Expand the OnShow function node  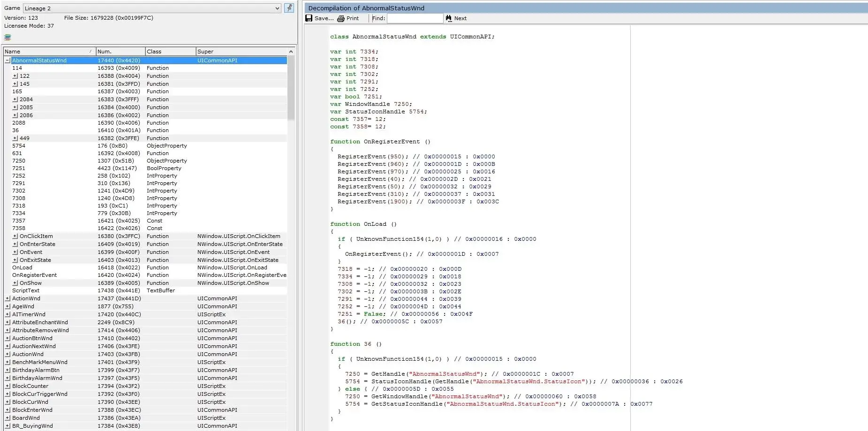15,283
